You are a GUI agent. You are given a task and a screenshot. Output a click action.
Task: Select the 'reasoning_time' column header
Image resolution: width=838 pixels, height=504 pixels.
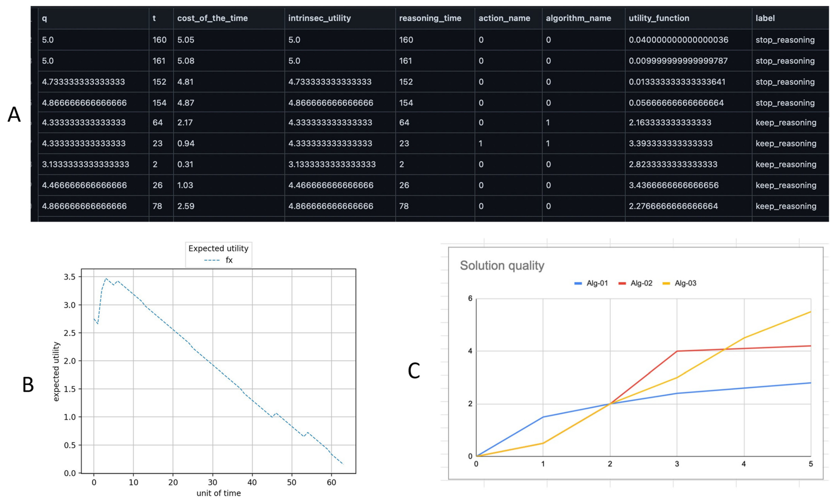click(430, 18)
